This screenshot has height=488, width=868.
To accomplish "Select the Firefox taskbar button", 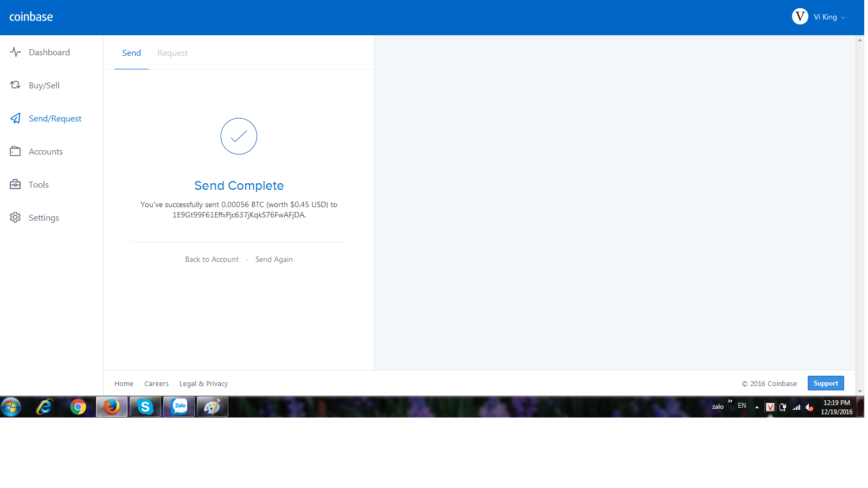I will coord(112,407).
